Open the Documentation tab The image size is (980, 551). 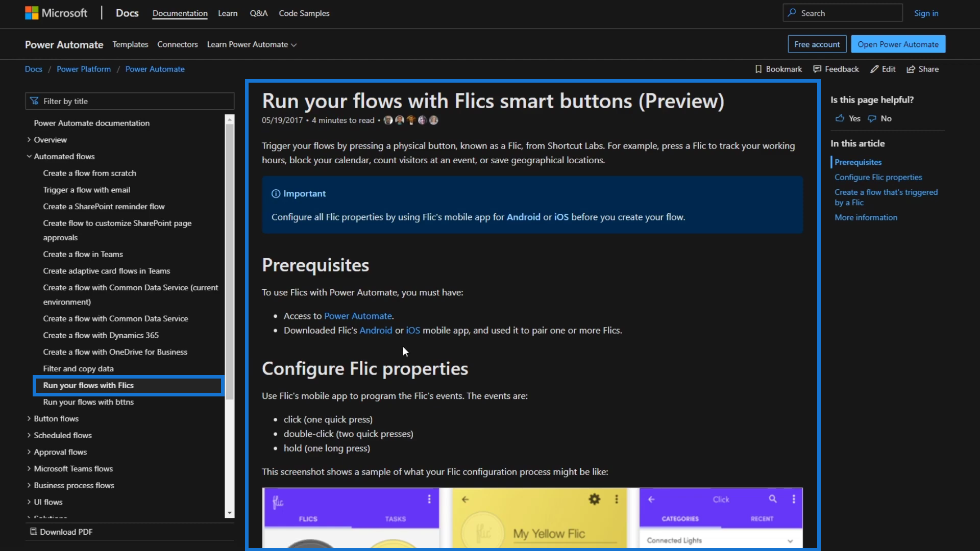pyautogui.click(x=180, y=13)
